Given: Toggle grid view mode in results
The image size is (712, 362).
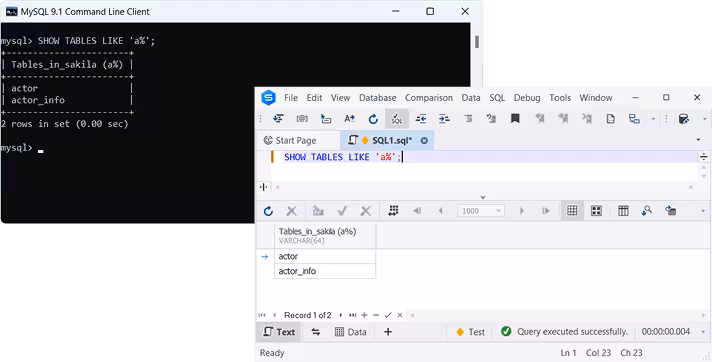Looking at the screenshot, I should (572, 211).
